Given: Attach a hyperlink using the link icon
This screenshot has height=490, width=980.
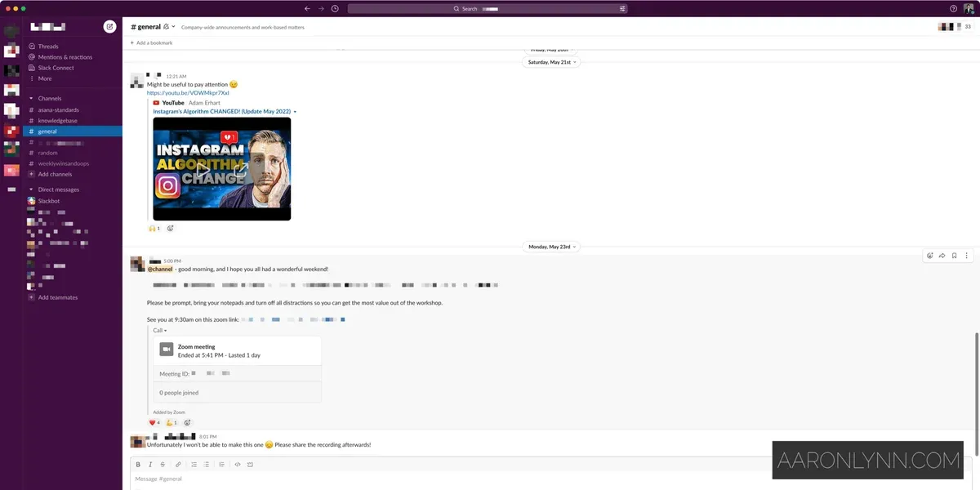Looking at the screenshot, I should click(178, 464).
